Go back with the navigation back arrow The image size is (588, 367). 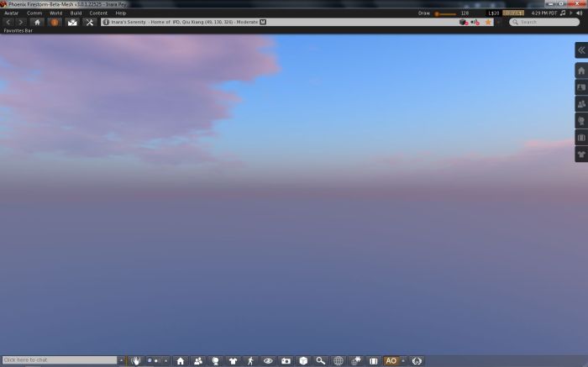[8, 22]
